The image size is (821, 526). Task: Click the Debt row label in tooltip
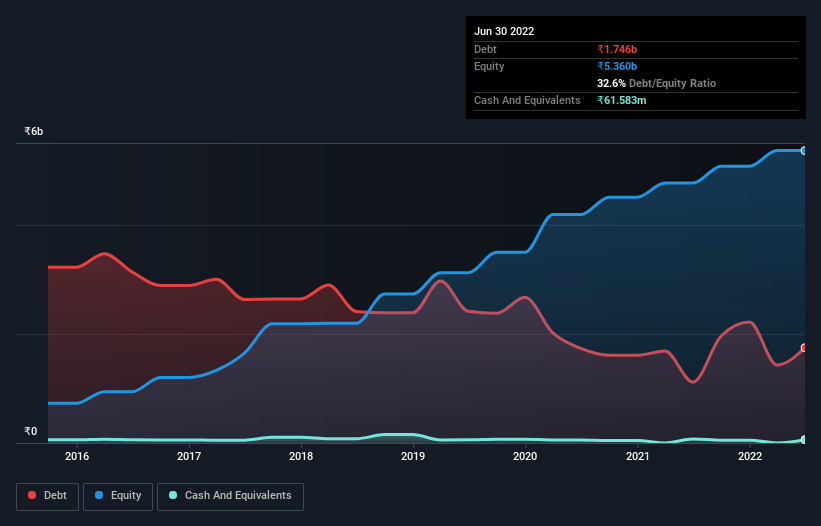(x=485, y=49)
